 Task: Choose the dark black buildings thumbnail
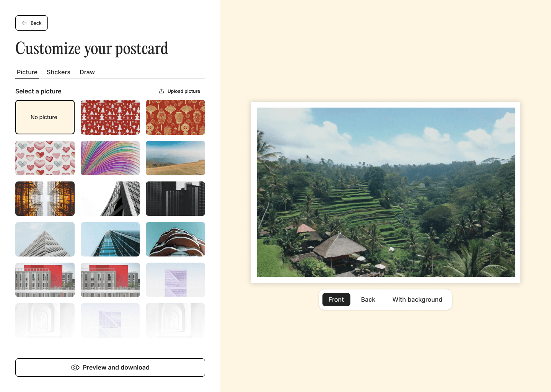[175, 199]
